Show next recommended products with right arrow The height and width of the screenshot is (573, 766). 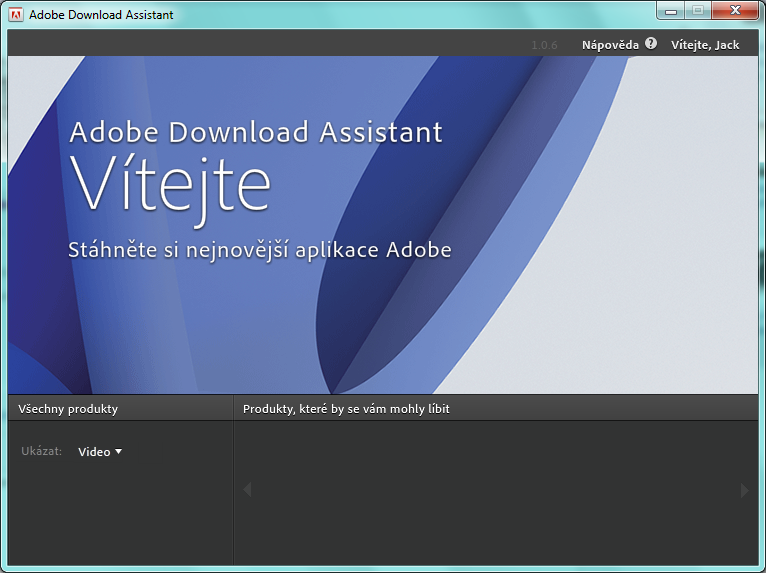tap(745, 490)
